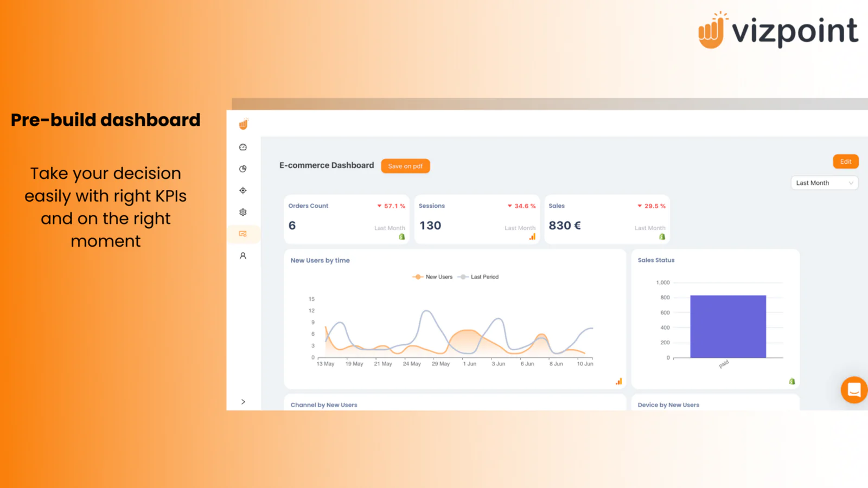Click Orders Count value 6
Viewport: 868px width, 488px height.
coord(292,226)
